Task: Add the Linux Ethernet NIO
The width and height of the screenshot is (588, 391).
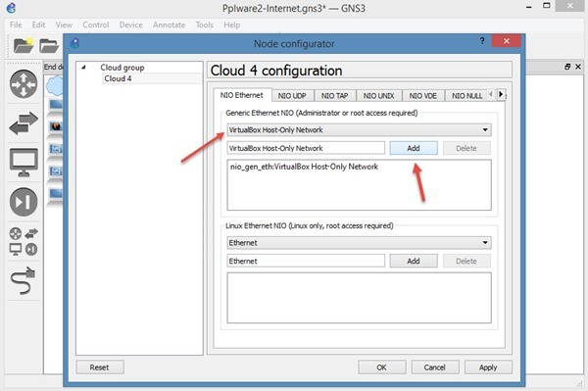Action: tap(414, 261)
